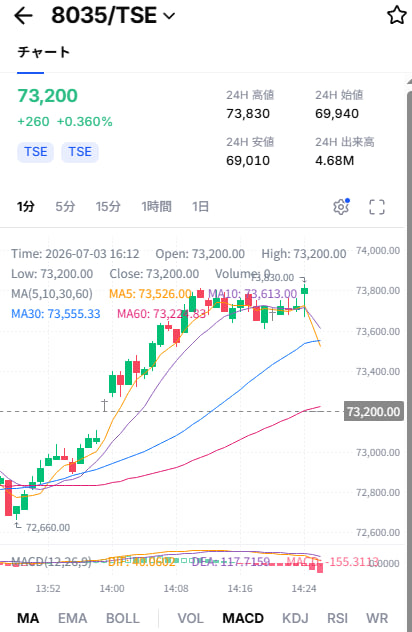412x632 pixels.
Task: Enable the BOLL indicator
Action: point(123,618)
